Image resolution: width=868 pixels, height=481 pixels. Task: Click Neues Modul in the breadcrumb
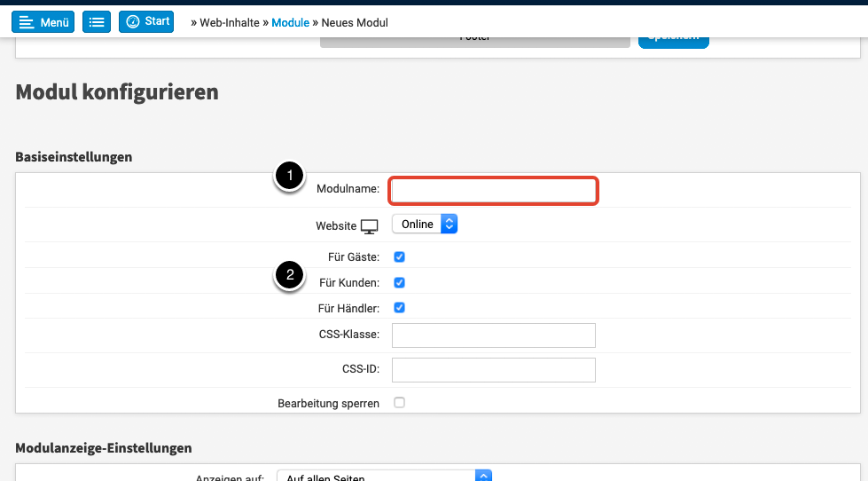pos(355,22)
